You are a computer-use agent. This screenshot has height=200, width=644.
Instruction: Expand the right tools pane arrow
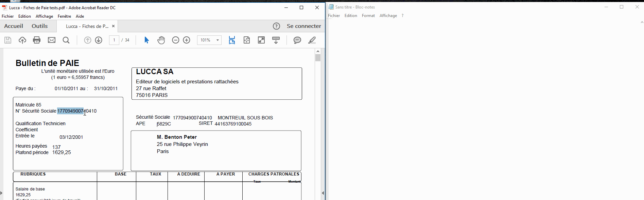pos(323,193)
